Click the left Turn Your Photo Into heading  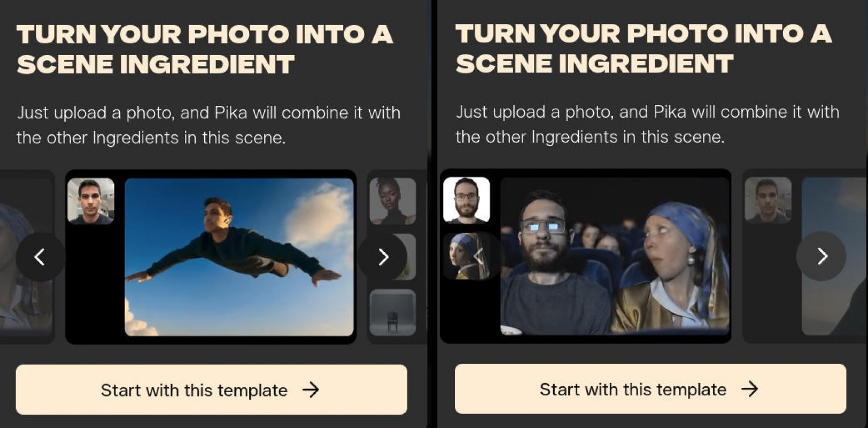tap(205, 50)
